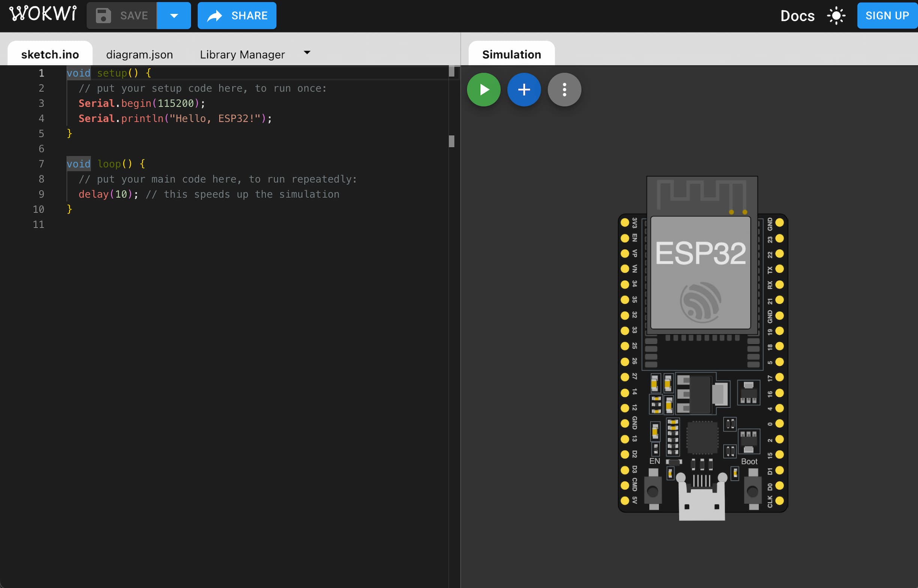This screenshot has width=918, height=588.
Task: Start the simulation with the green play button
Action: coord(483,90)
